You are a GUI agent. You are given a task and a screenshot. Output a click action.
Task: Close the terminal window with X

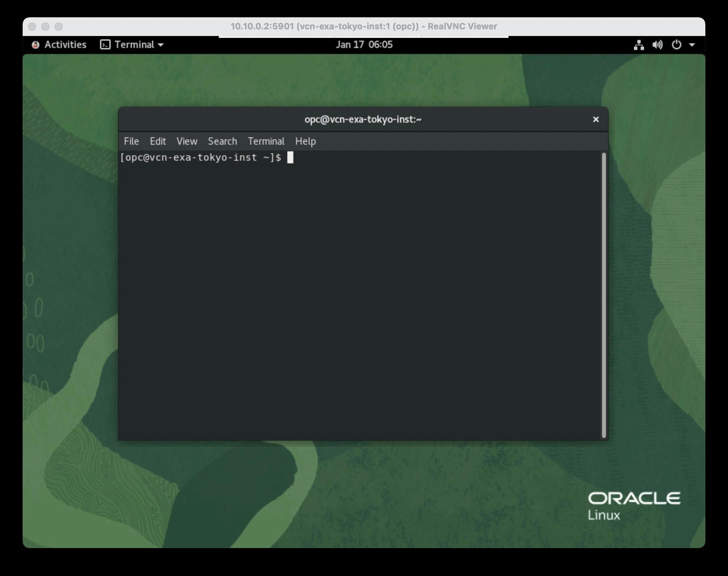596,119
